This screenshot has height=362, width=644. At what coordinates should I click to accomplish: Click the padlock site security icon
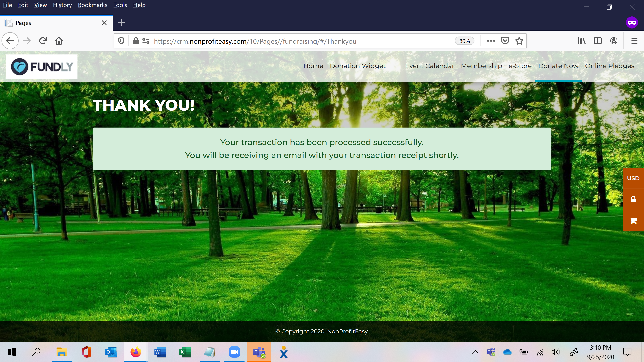point(136,41)
